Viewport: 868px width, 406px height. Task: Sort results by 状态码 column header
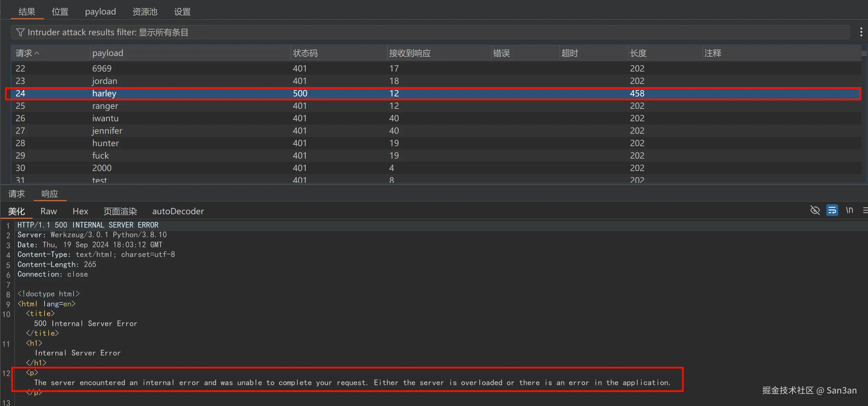[x=305, y=53]
